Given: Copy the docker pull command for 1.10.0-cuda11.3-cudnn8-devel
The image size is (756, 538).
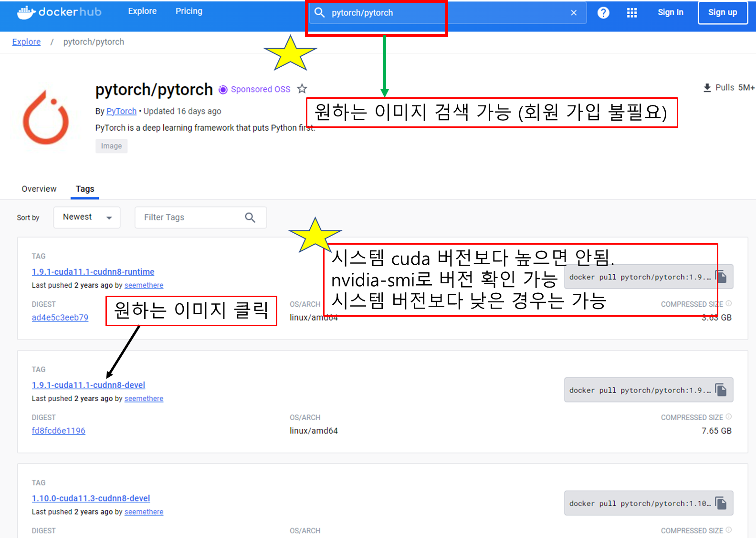Looking at the screenshot, I should pyautogui.click(x=721, y=503).
